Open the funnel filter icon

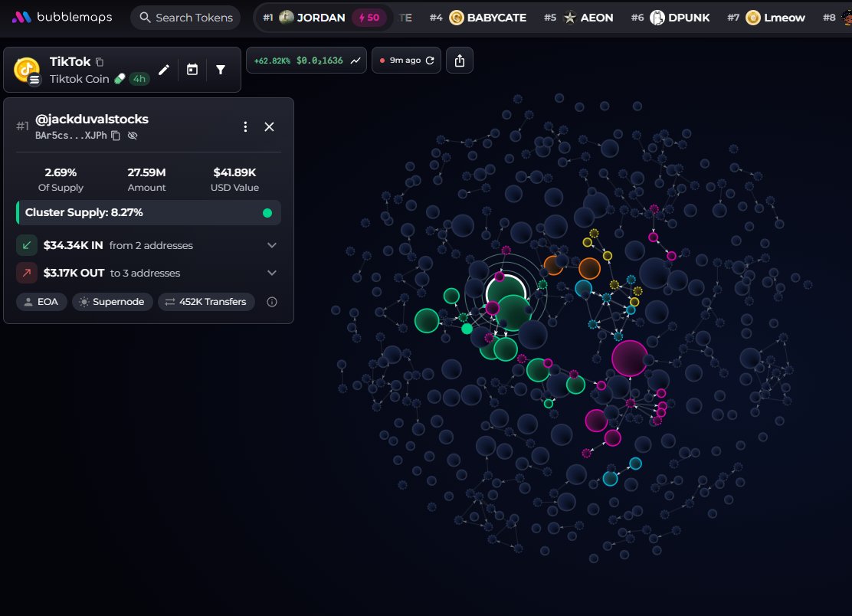(x=221, y=70)
